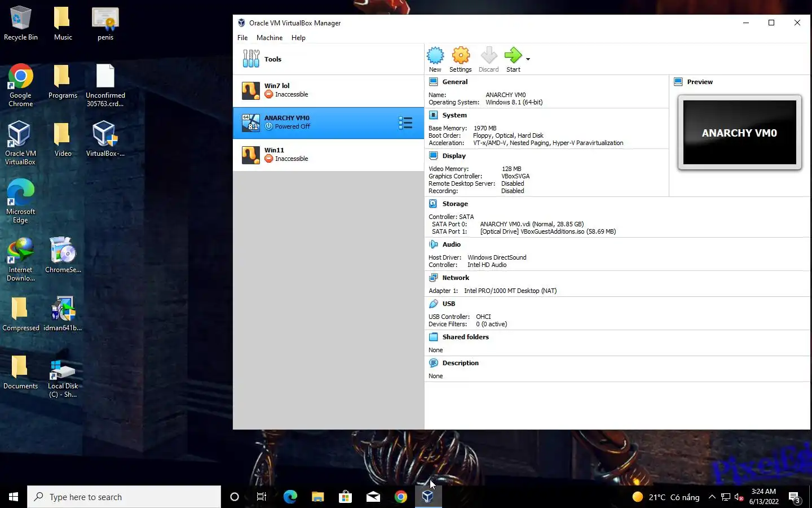Open the Machine menu
Image resolution: width=812 pixels, height=508 pixels.
coord(270,38)
